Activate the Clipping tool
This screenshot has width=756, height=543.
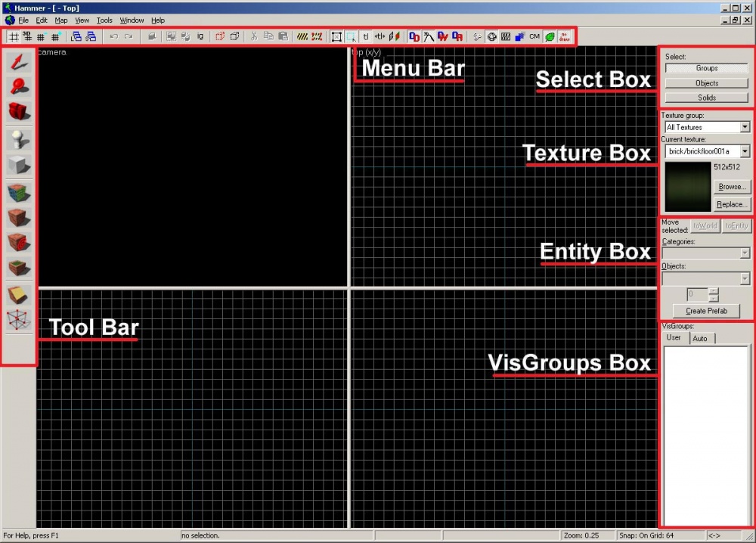pos(19,295)
